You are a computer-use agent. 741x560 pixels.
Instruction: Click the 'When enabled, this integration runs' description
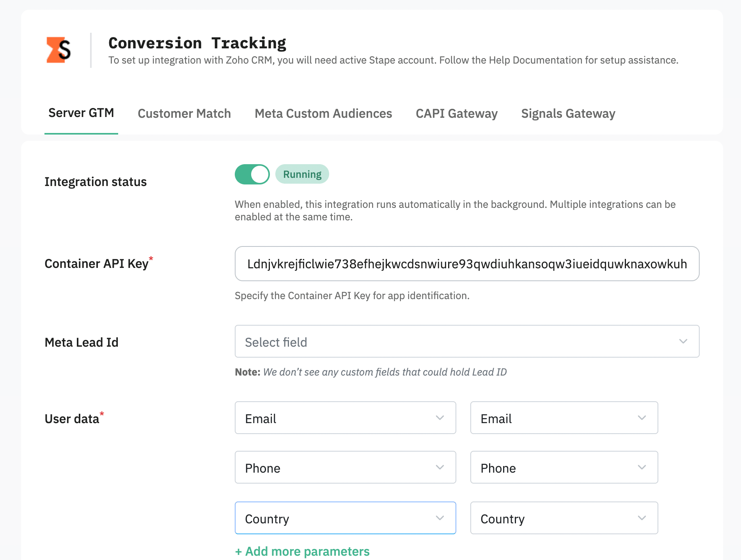pos(455,211)
